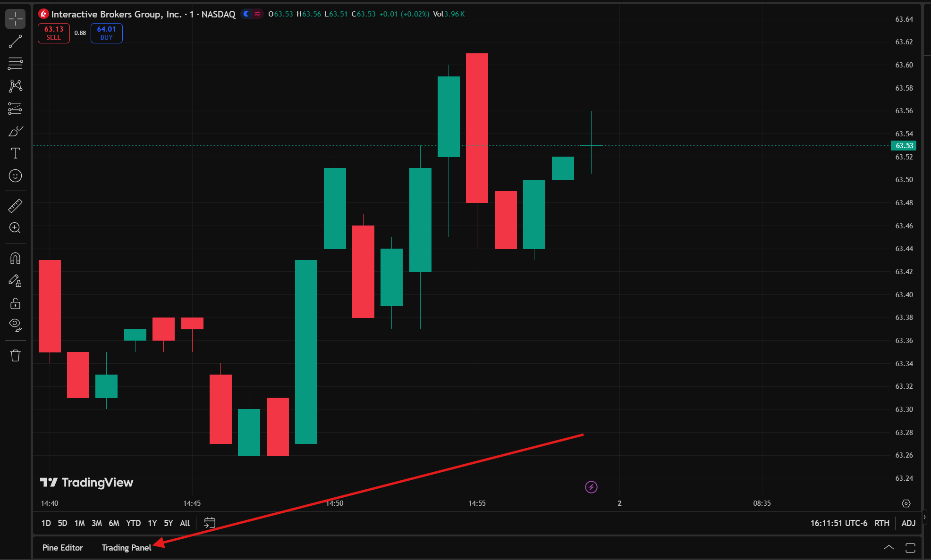Select the trend line drawing tool
The image size is (931, 560).
point(16,42)
